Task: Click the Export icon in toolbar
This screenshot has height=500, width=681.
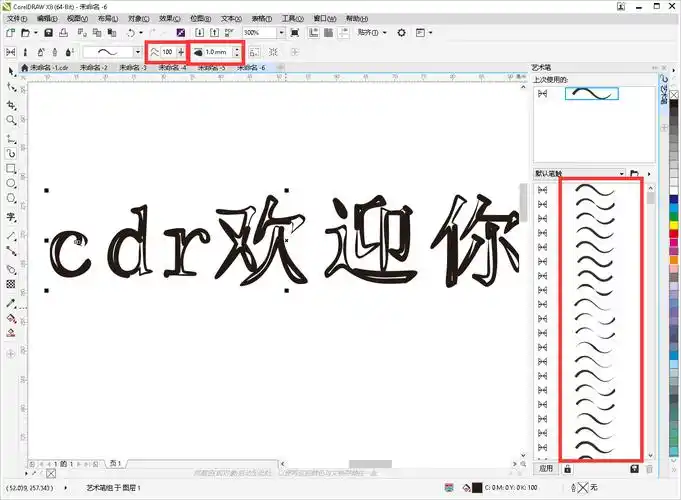Action: click(x=215, y=33)
